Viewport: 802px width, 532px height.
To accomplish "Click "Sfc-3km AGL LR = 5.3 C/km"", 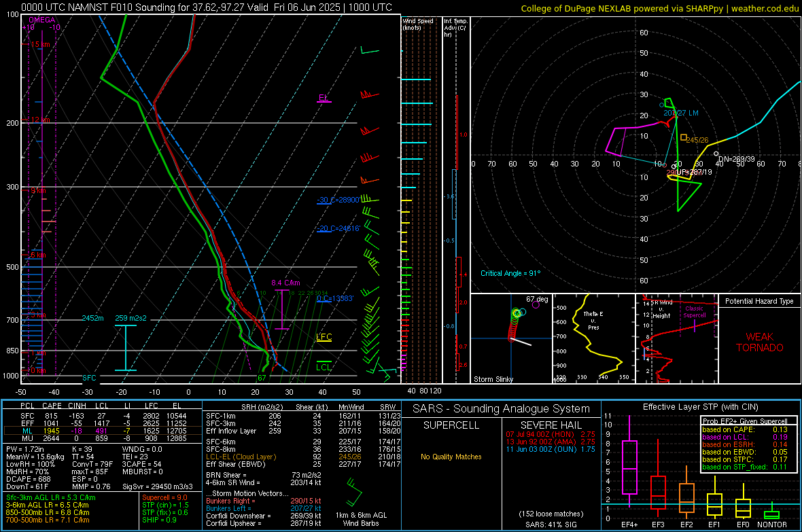I will (51, 497).
